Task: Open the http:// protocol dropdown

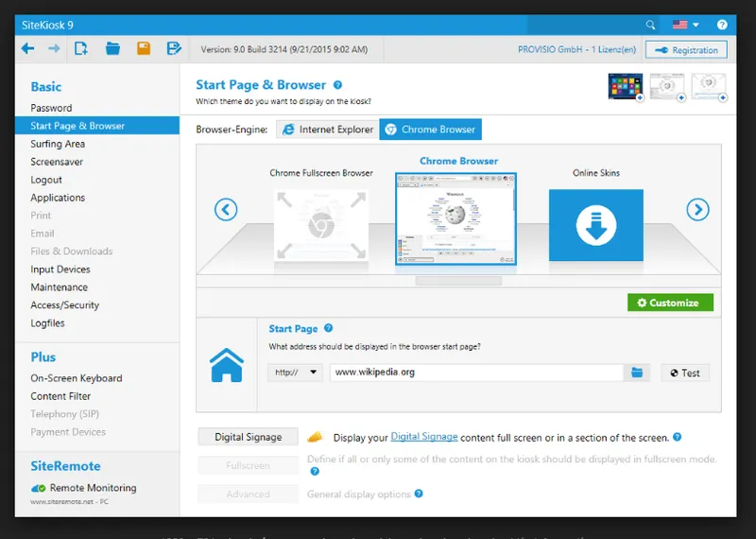Action: coord(295,373)
